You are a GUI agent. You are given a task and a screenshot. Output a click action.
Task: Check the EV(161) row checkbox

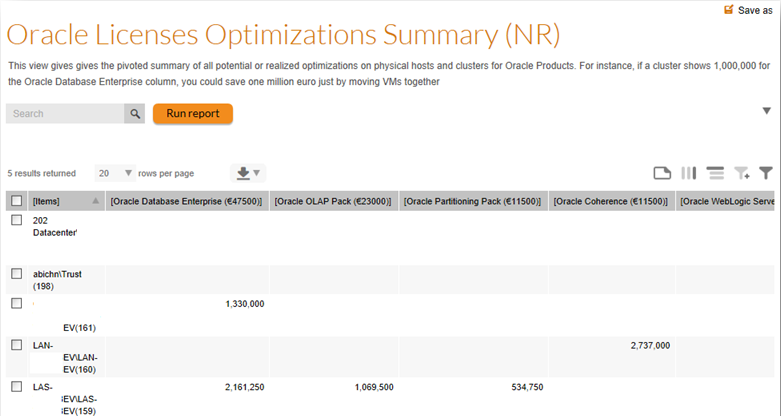coord(16,303)
